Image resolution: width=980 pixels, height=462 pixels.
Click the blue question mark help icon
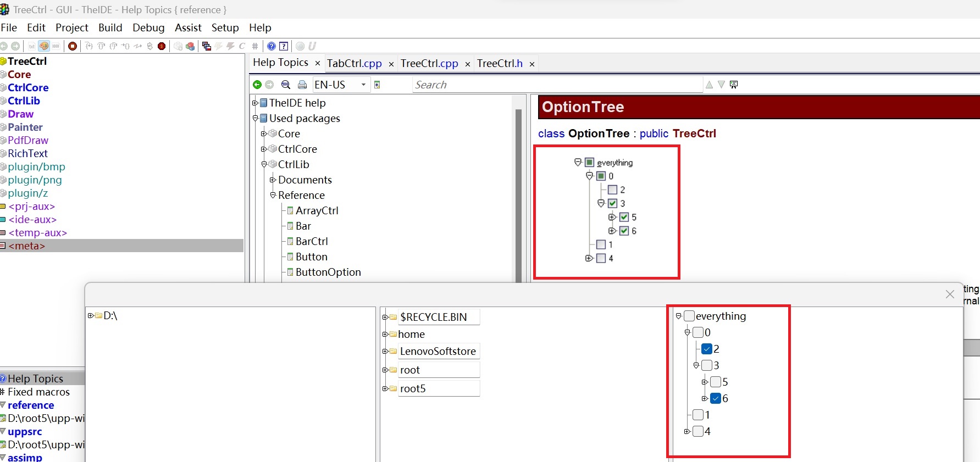(272, 46)
